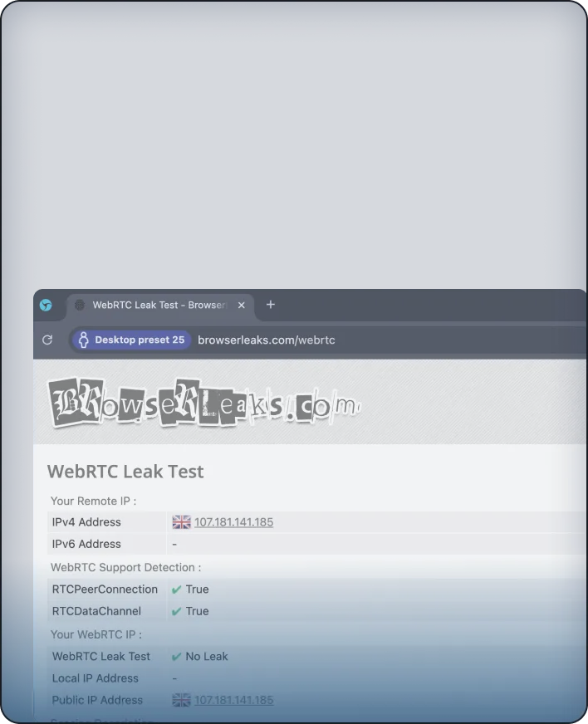588x724 pixels.
Task: Click the BrowserLeaks.com logo
Action: (x=203, y=403)
